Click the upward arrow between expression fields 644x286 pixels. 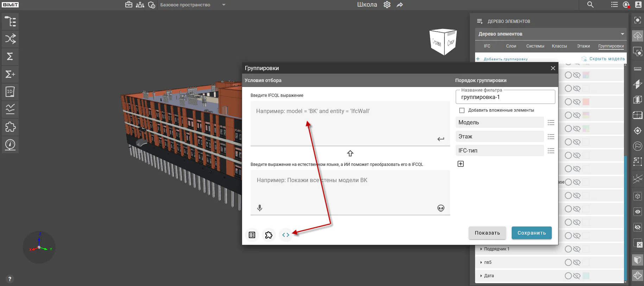tap(350, 153)
